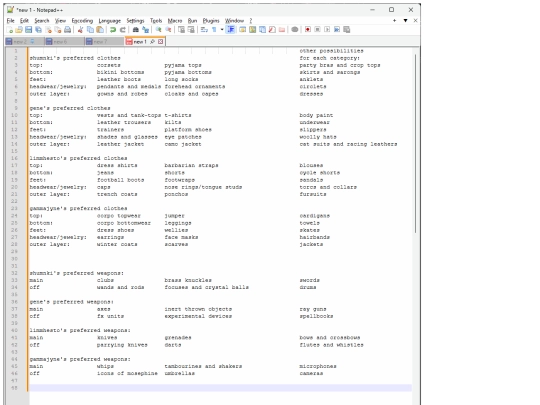Switch to the new 6 tab
This screenshot has height=405, width=540.
tap(64, 42)
